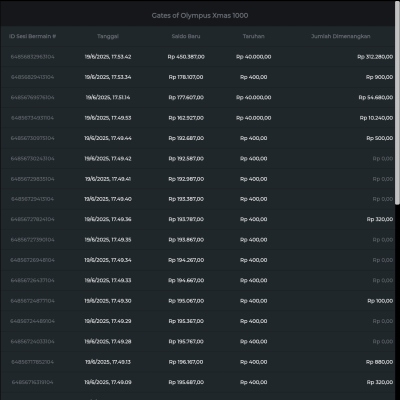Click the 'Taruhan' column header
This screenshot has width=400, height=400.
pyautogui.click(x=253, y=36)
